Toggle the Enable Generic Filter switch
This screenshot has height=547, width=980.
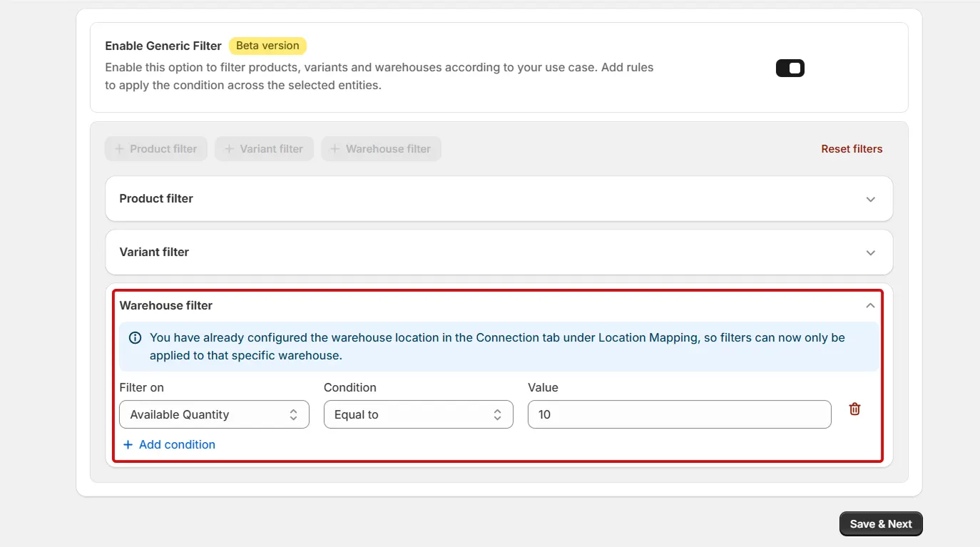point(790,68)
